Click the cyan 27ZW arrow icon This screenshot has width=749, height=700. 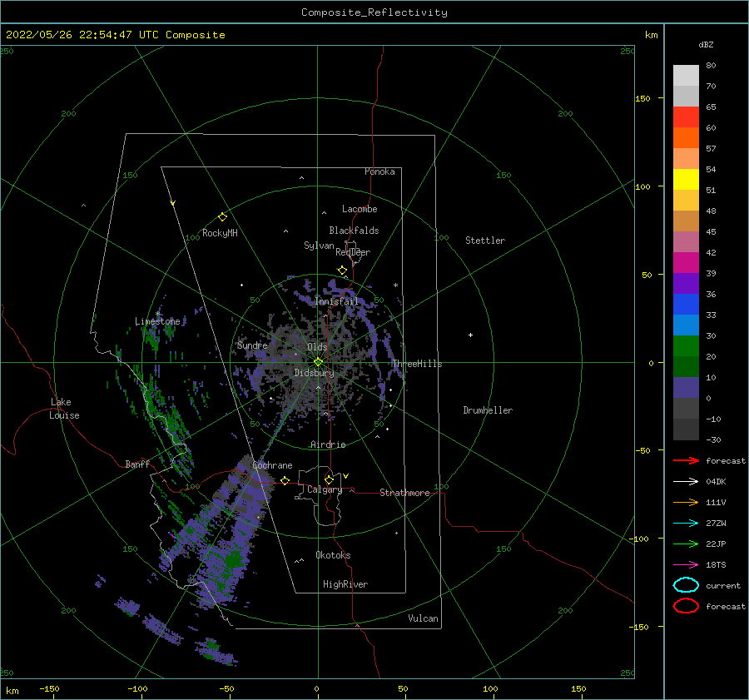coord(686,524)
